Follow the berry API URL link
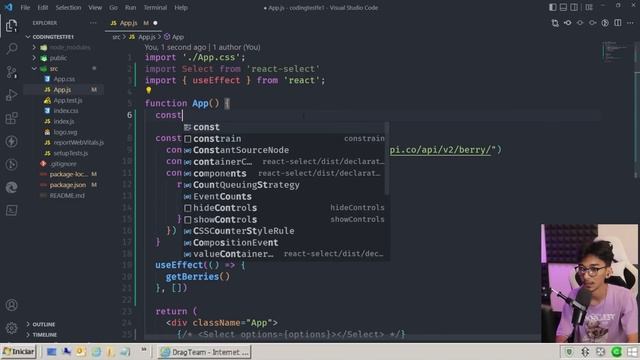 [440, 150]
